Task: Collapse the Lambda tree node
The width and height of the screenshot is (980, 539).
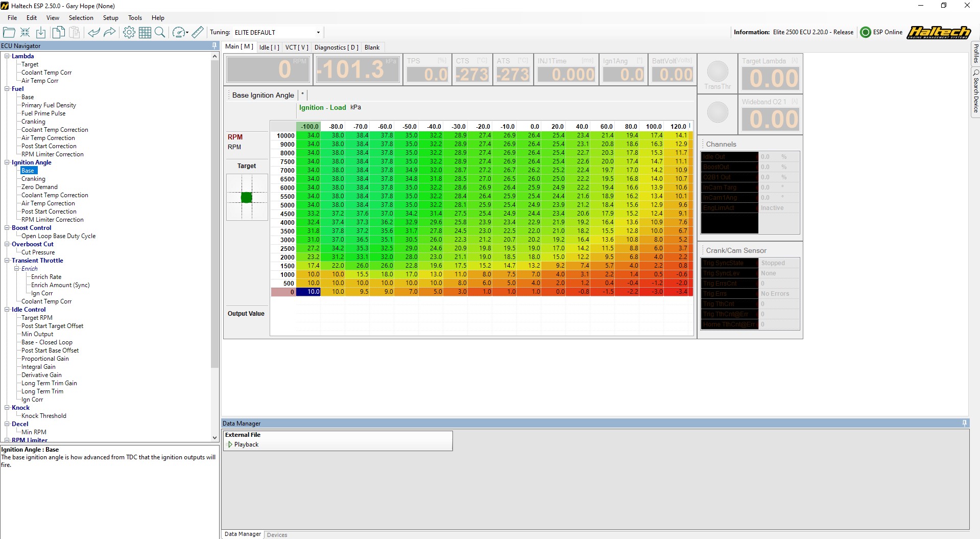Action: tap(7, 56)
